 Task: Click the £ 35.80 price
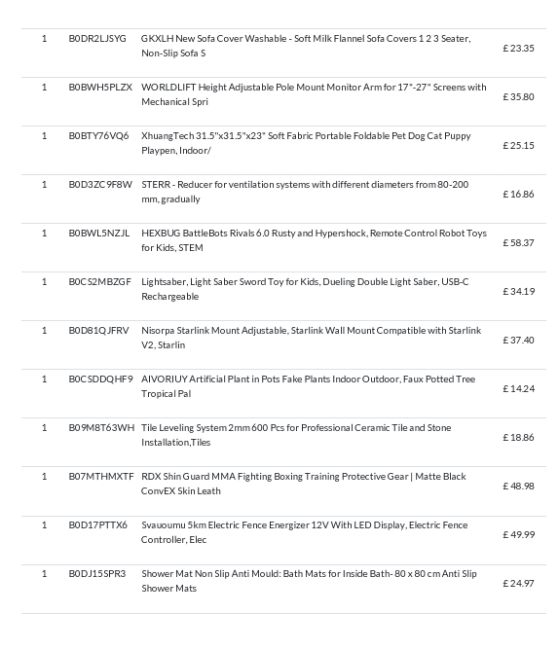(518, 97)
